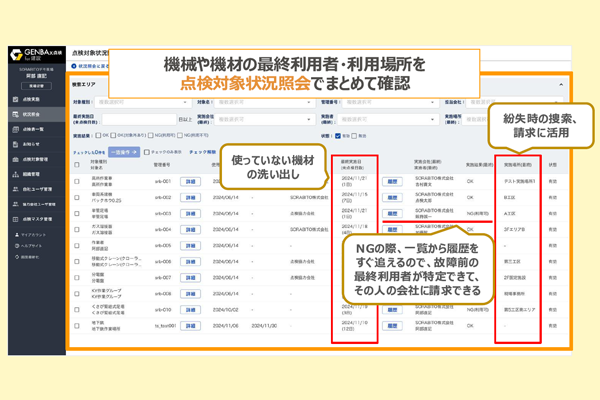Open the お知らせ notifications icon
Viewport: 600px width, 400px height.
click(x=14, y=144)
